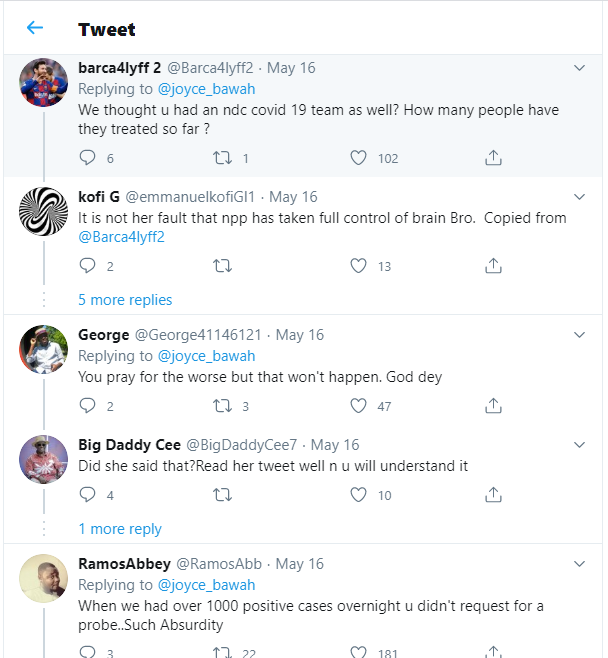Expand 1 more reply

point(120,529)
